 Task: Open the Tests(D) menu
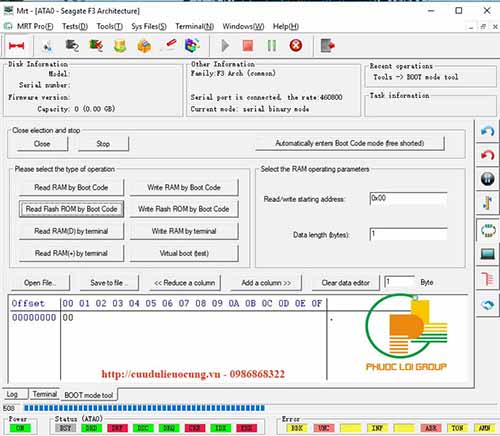(x=75, y=26)
